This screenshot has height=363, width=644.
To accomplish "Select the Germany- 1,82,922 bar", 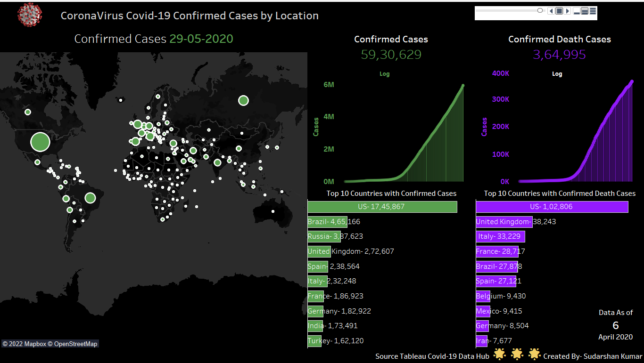I will [315, 311].
